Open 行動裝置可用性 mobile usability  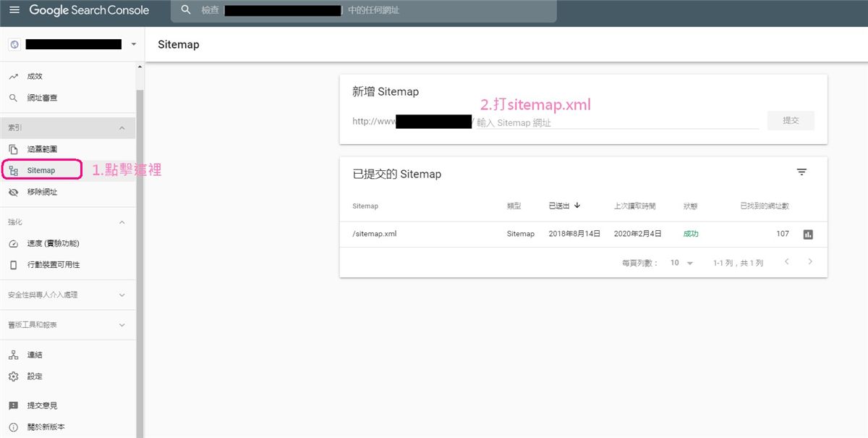(x=53, y=265)
